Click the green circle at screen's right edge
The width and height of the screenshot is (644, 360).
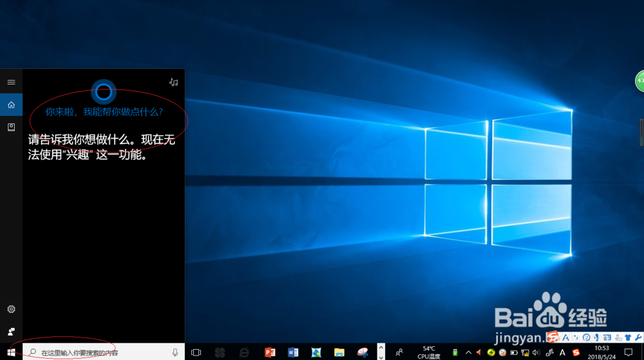click(x=640, y=81)
